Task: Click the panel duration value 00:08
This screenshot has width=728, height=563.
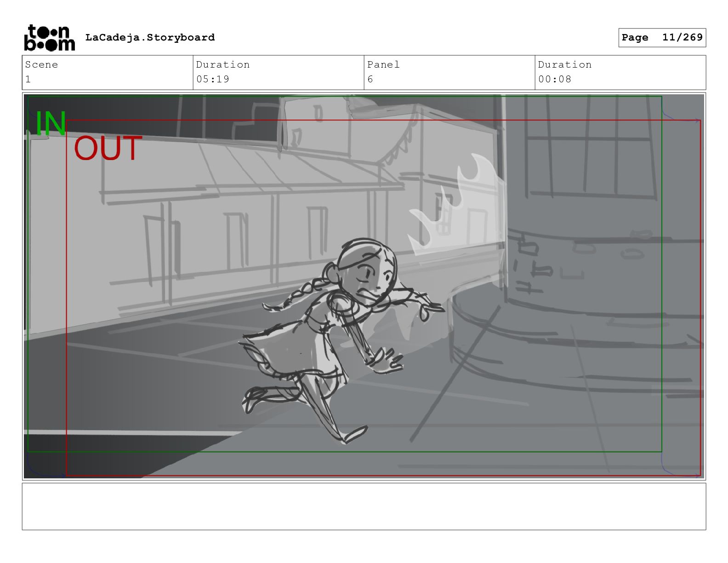Action: point(555,79)
